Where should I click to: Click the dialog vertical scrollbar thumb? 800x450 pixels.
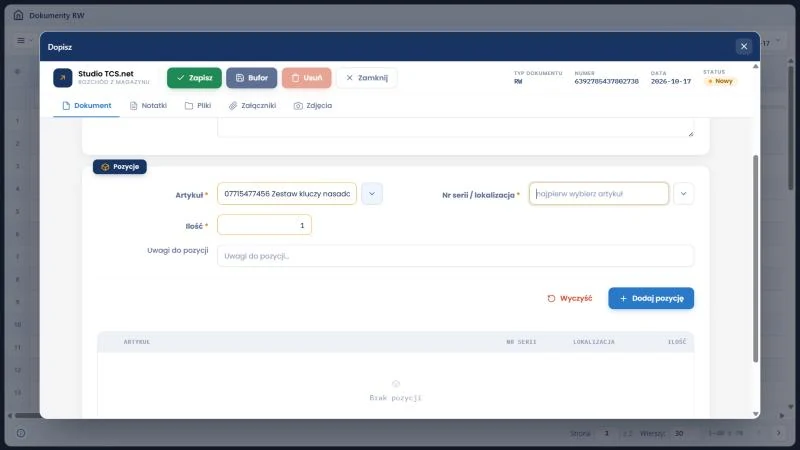pyautogui.click(x=756, y=259)
